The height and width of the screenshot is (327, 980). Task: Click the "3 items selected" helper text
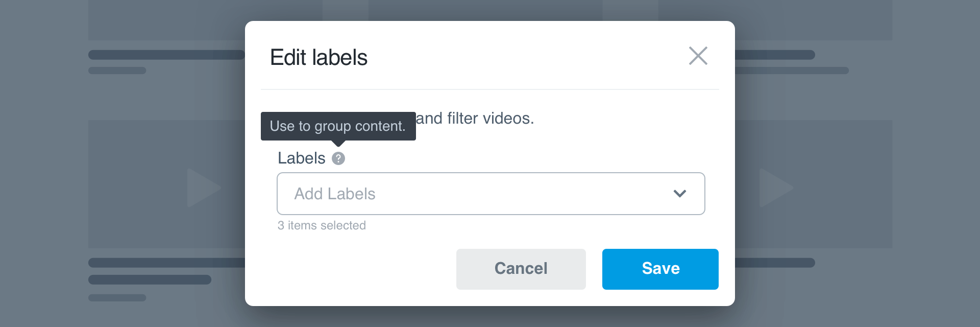[x=322, y=225]
